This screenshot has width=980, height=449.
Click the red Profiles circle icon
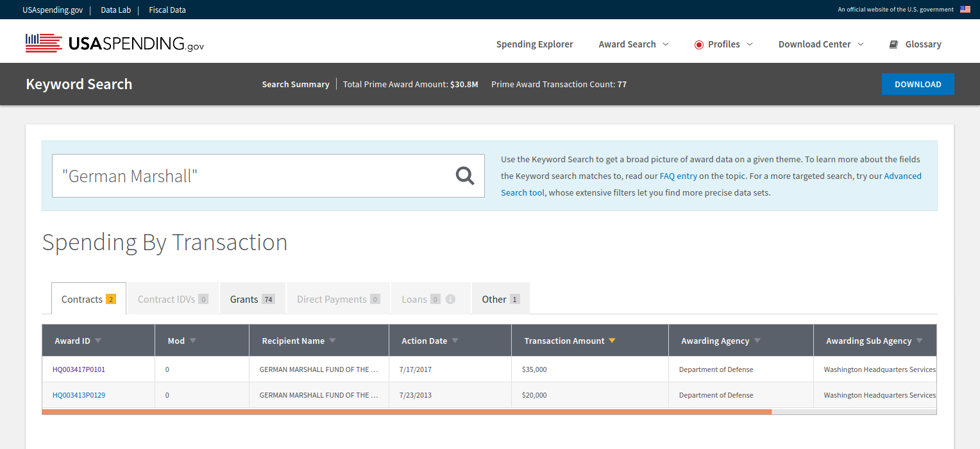tap(699, 45)
